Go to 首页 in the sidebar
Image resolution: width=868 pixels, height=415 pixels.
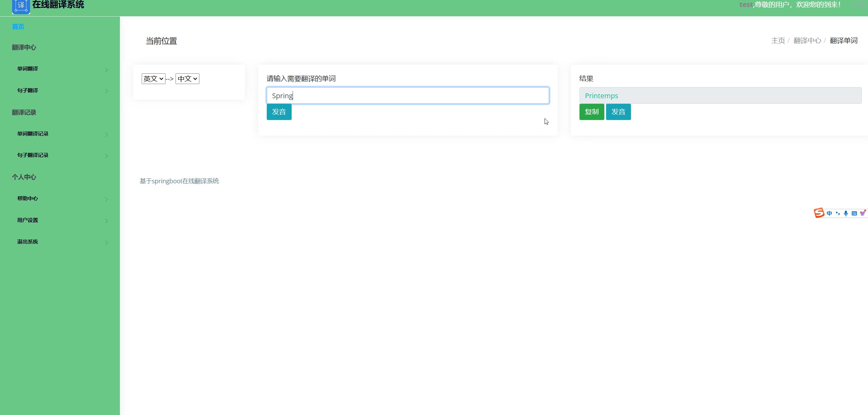coord(18,27)
